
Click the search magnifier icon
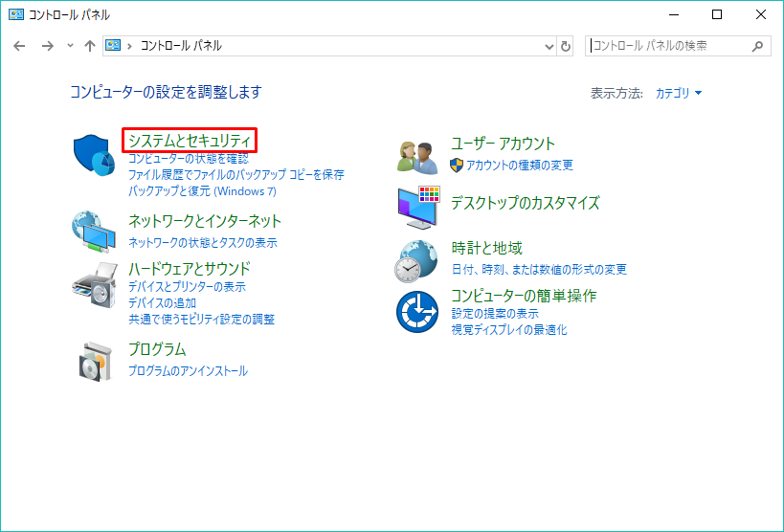[x=757, y=46]
